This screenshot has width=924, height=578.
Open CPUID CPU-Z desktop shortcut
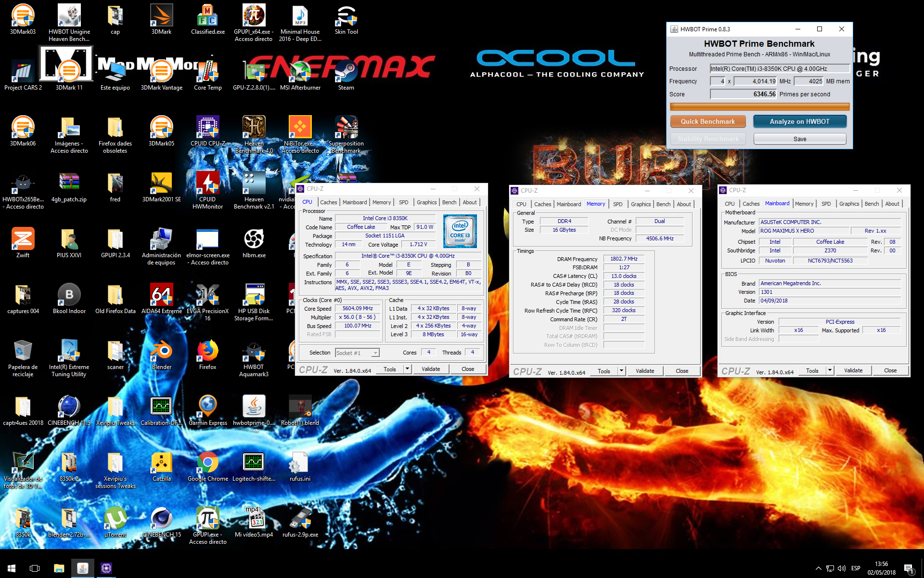(207, 131)
